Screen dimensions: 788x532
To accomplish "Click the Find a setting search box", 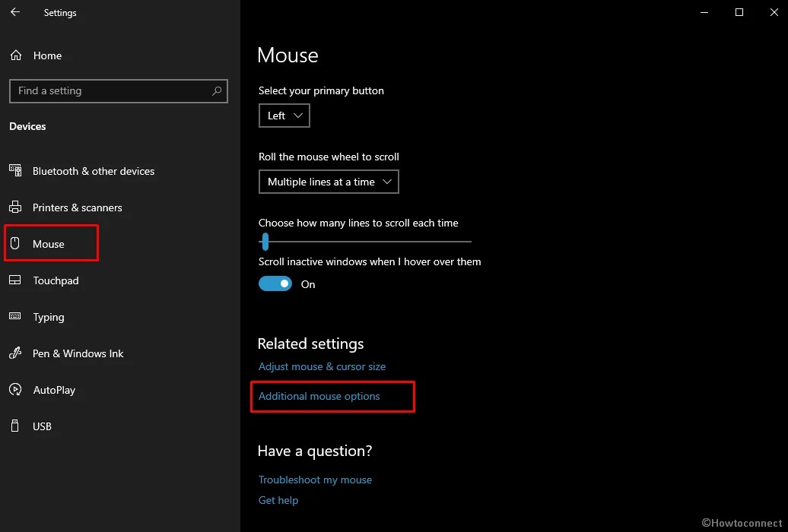I will coord(110,90).
